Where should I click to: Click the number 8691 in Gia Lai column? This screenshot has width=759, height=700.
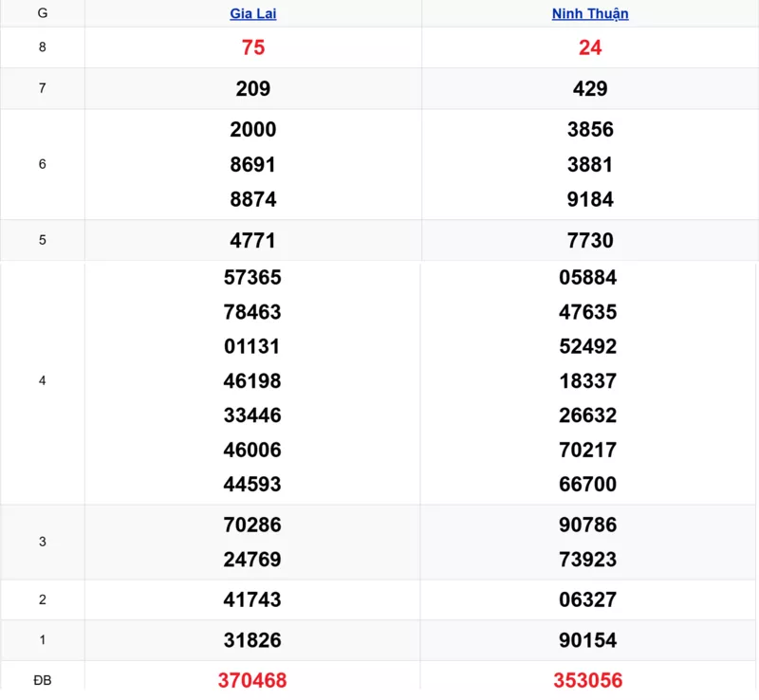(253, 164)
